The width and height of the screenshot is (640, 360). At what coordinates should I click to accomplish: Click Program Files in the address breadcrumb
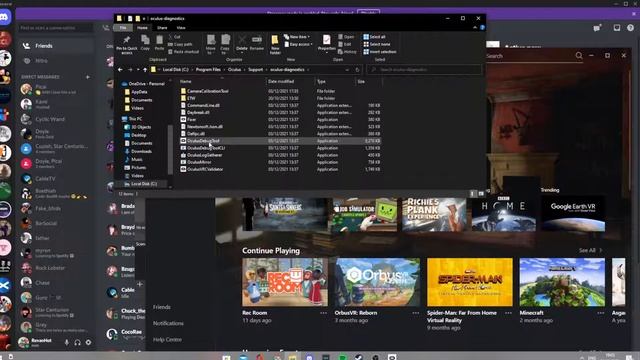[x=208, y=70]
